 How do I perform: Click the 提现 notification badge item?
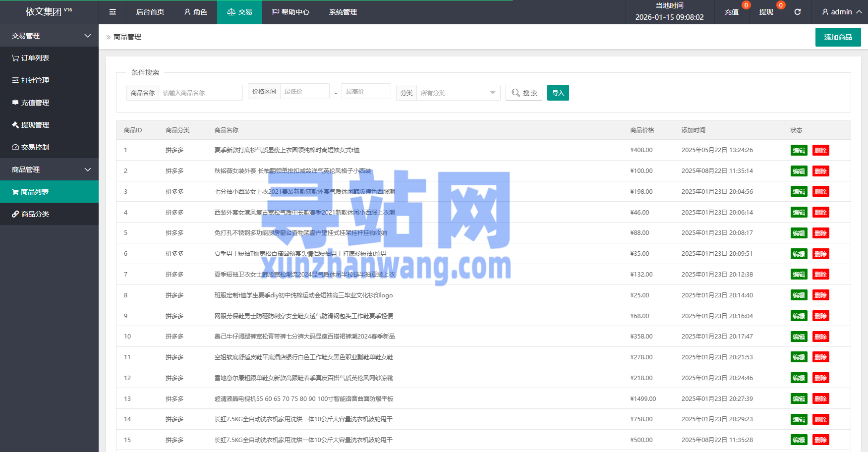point(766,12)
